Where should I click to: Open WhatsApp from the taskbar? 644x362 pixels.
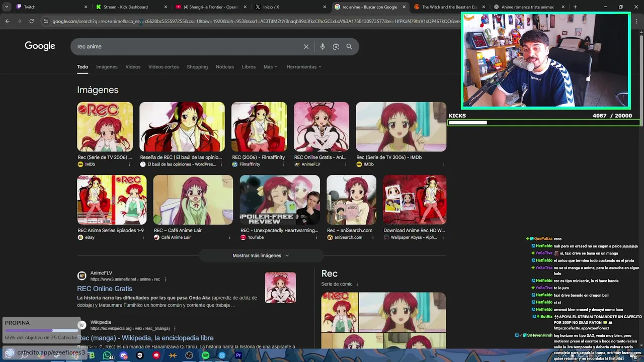pos(108,355)
